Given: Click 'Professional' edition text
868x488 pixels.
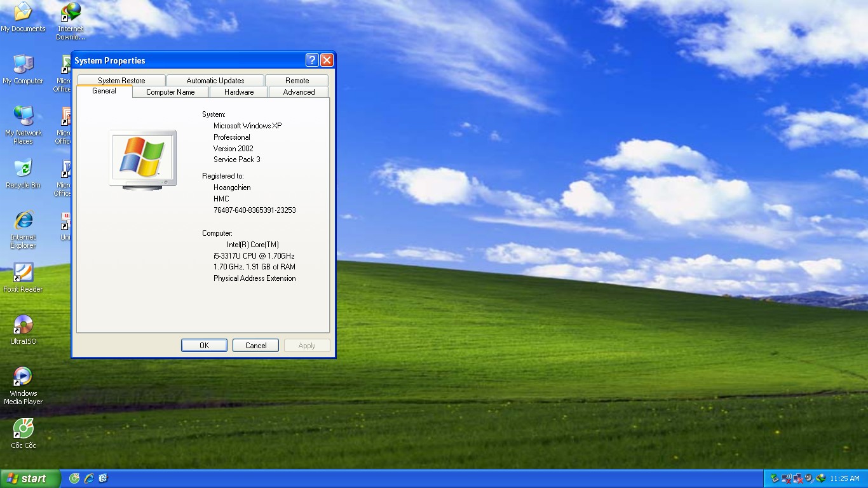Looking at the screenshot, I should click(231, 137).
